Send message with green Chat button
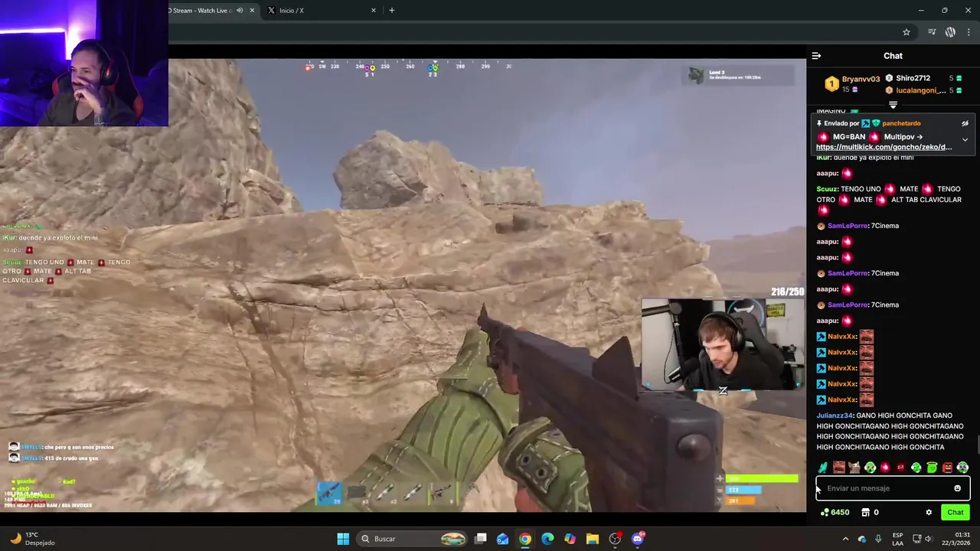980x551 pixels. point(955,512)
